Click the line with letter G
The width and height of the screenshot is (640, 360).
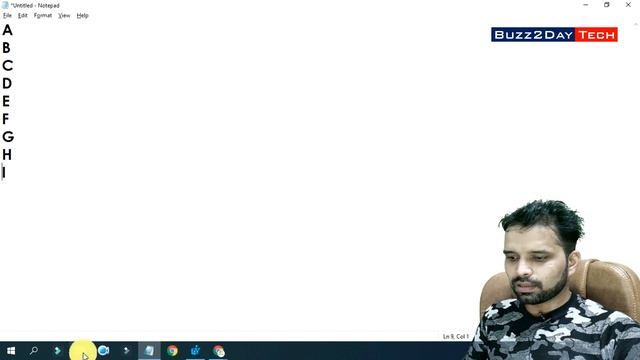(8, 137)
